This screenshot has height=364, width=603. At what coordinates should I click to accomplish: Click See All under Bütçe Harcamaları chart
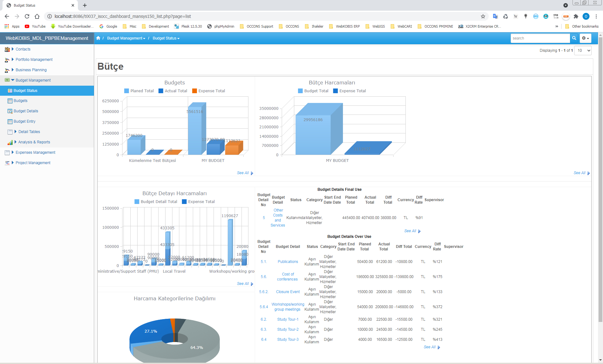(x=582, y=173)
